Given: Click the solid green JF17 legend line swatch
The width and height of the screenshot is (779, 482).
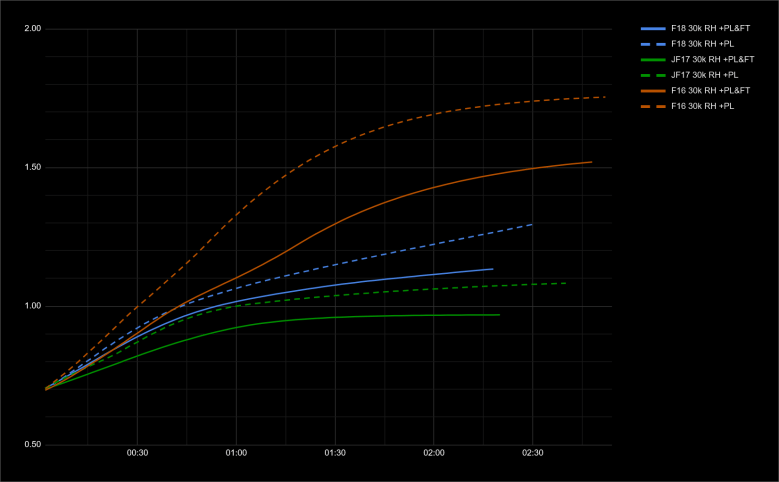Looking at the screenshot, I should (652, 60).
